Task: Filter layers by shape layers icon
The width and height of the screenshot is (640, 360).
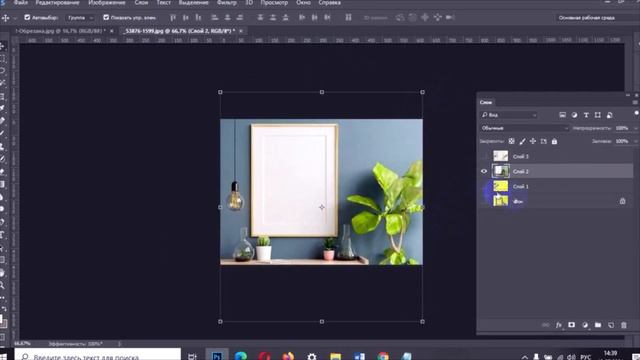Action: click(x=598, y=115)
